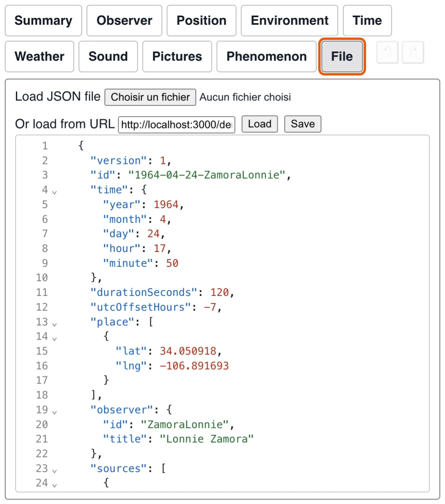
Task: Click the "Aucun fichier choisi" label
Action: tap(245, 97)
